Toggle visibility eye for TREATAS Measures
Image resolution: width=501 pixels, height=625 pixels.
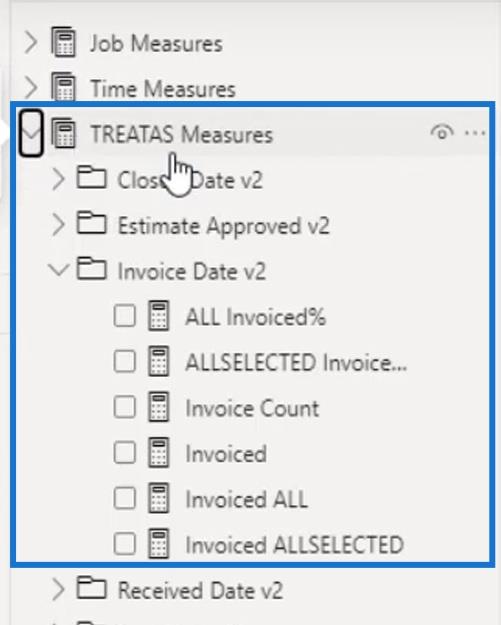click(442, 132)
